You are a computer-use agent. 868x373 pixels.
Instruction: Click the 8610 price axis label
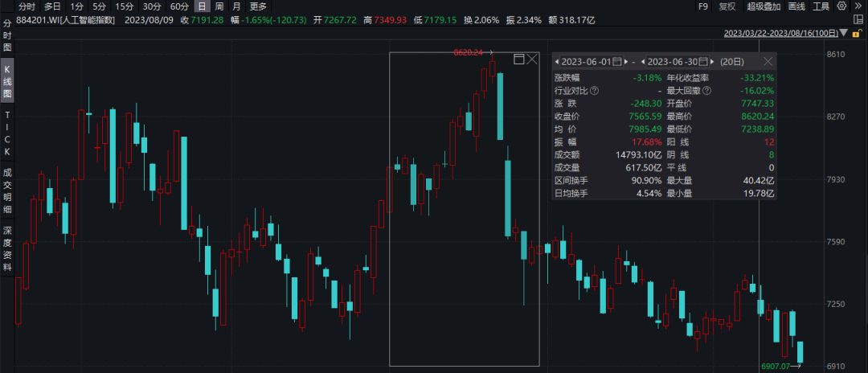click(836, 54)
